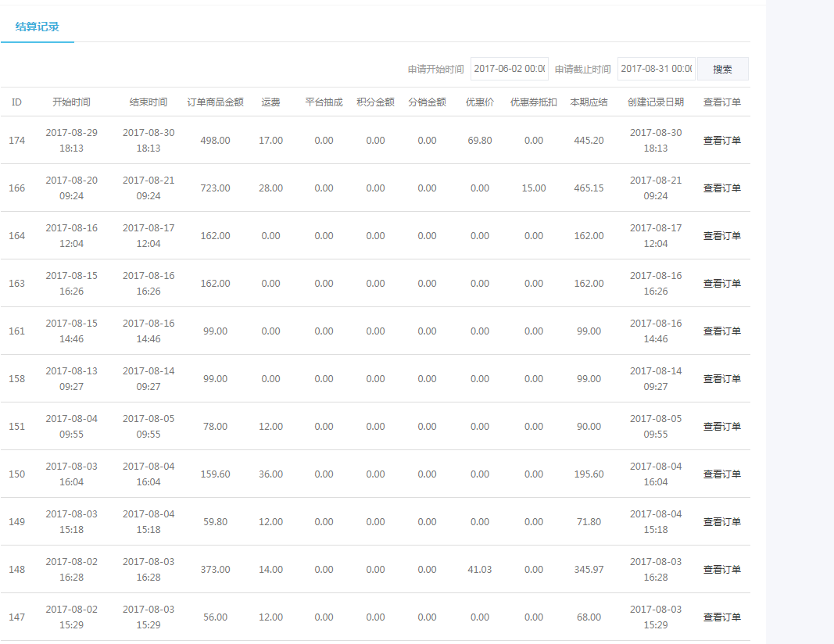Click the 本期应结 column header
Image resolution: width=834 pixels, height=644 pixels.
pos(589,102)
